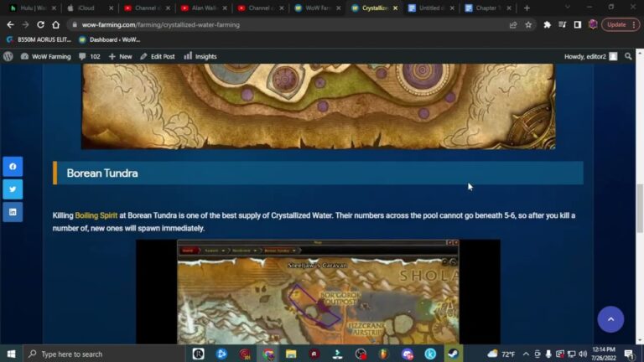Open File Explorer from taskbar
This screenshot has width=644, height=362.
click(x=291, y=354)
